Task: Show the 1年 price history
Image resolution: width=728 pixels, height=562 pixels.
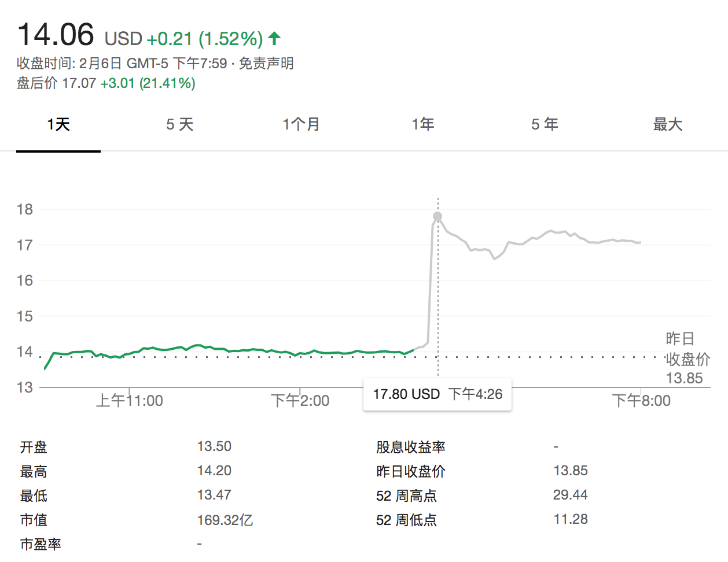Action: tap(422, 124)
